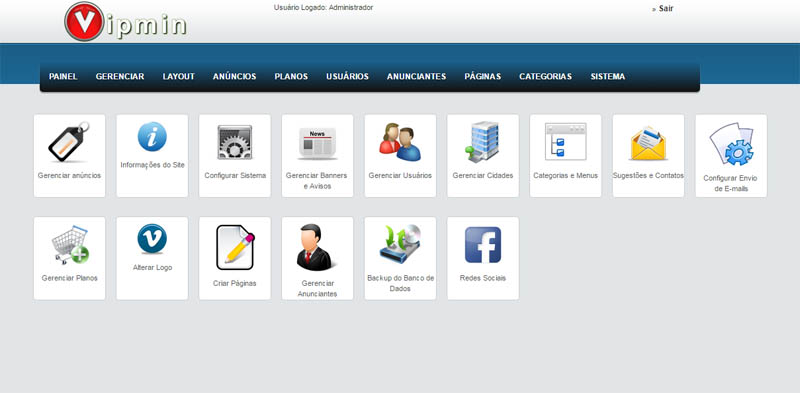The image size is (800, 393).
Task: Select the LAYOUT menu item
Action: (x=179, y=77)
